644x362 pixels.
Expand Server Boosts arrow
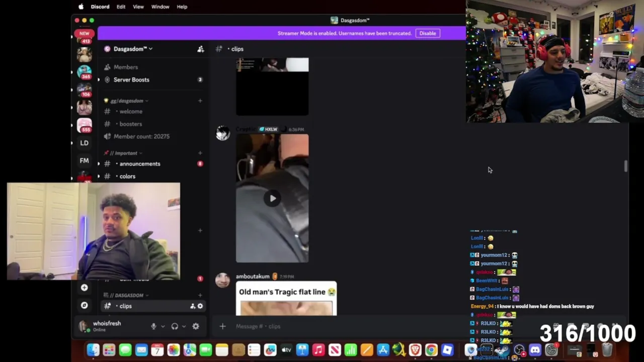[99, 79]
